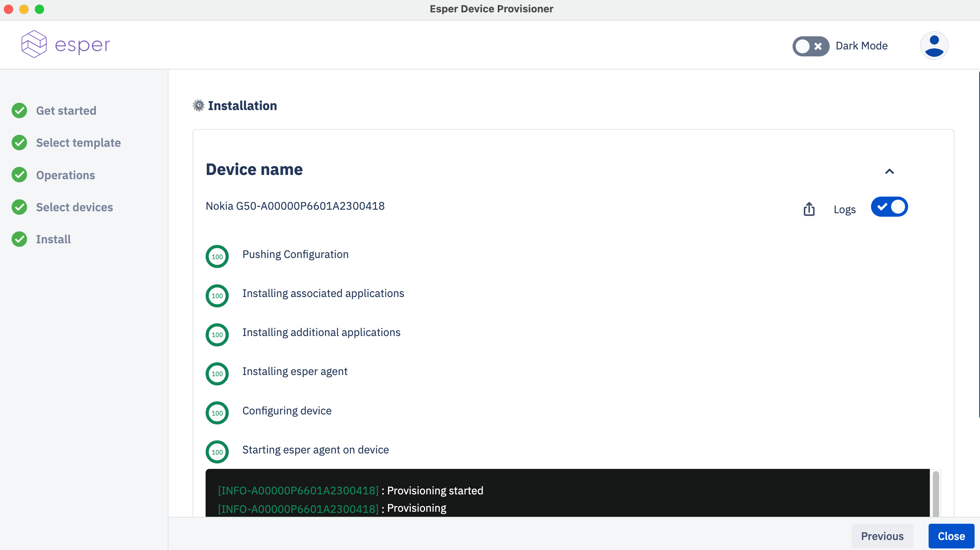Click Installing additional applications text
The image size is (980, 550).
click(321, 332)
